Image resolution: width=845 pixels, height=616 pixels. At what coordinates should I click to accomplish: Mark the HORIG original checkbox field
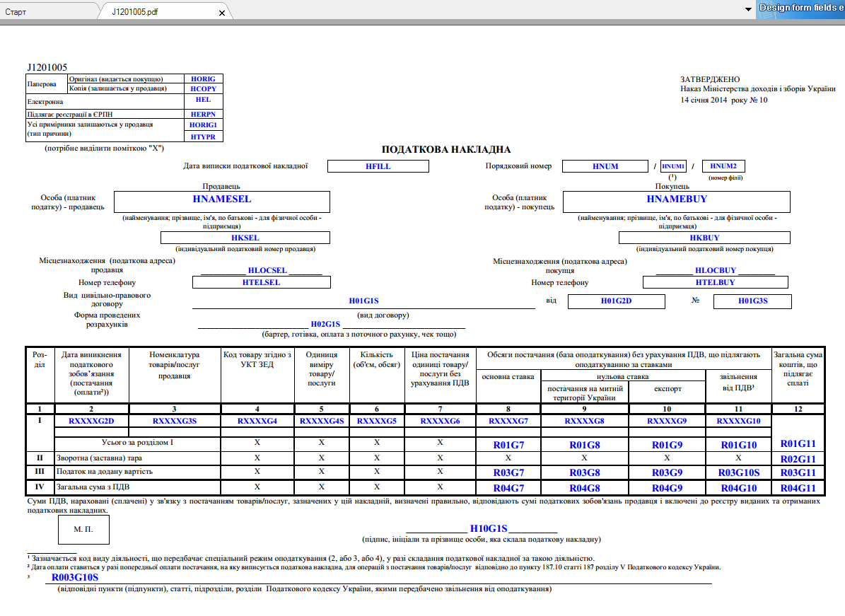click(202, 79)
